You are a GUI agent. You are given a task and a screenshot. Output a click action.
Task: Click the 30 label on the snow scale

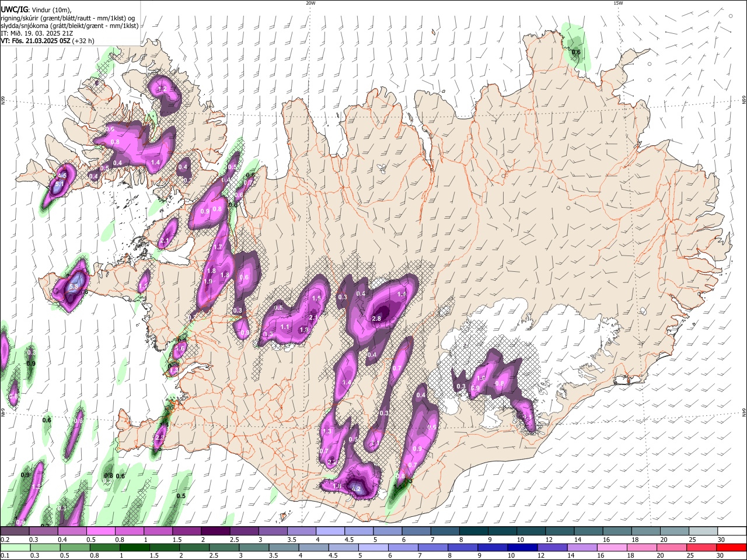click(721, 540)
